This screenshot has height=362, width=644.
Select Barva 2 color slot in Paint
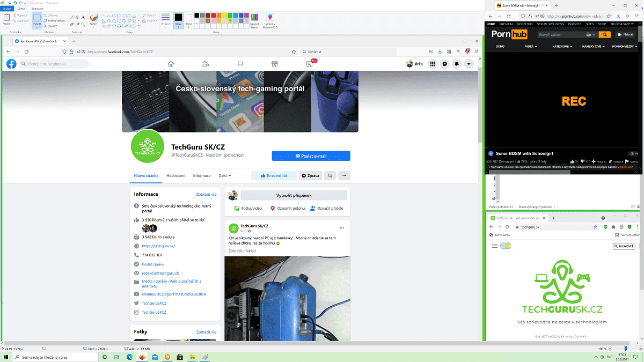pyautogui.click(x=188, y=20)
